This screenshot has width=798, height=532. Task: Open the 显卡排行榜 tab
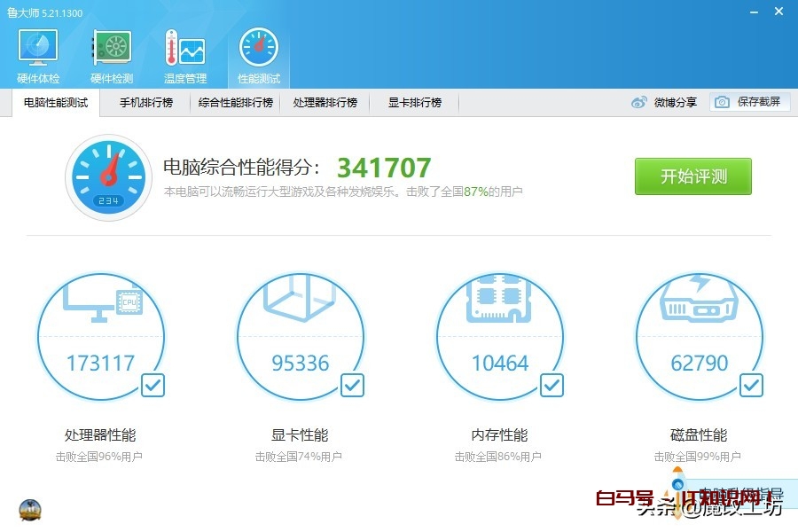click(414, 103)
